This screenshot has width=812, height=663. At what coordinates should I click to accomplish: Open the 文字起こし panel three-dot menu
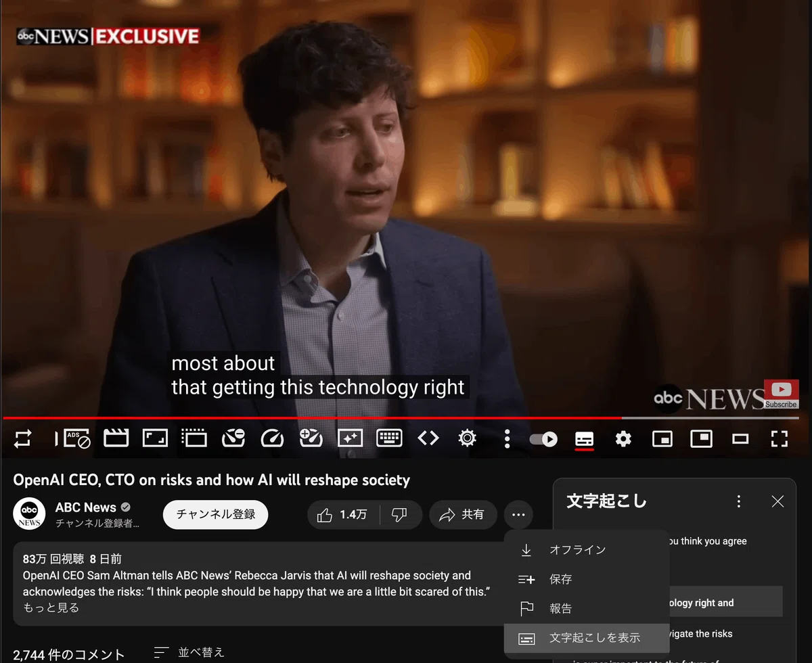(739, 501)
